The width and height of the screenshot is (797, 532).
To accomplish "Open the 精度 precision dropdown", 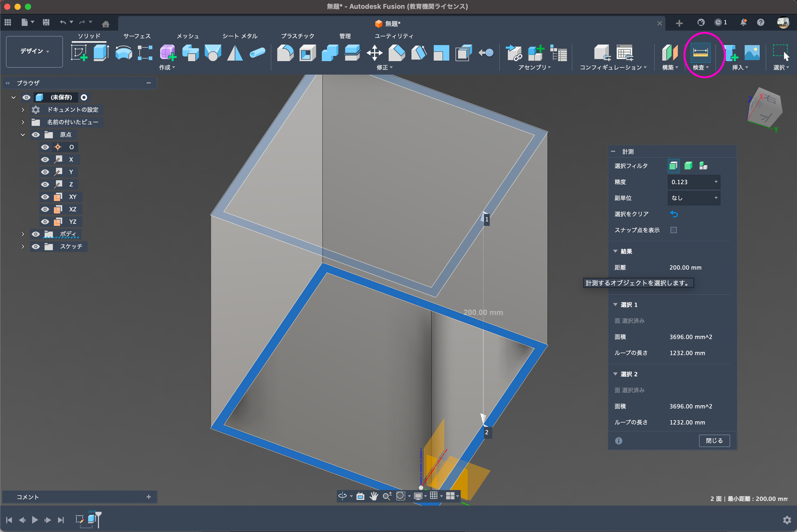I will pos(694,182).
